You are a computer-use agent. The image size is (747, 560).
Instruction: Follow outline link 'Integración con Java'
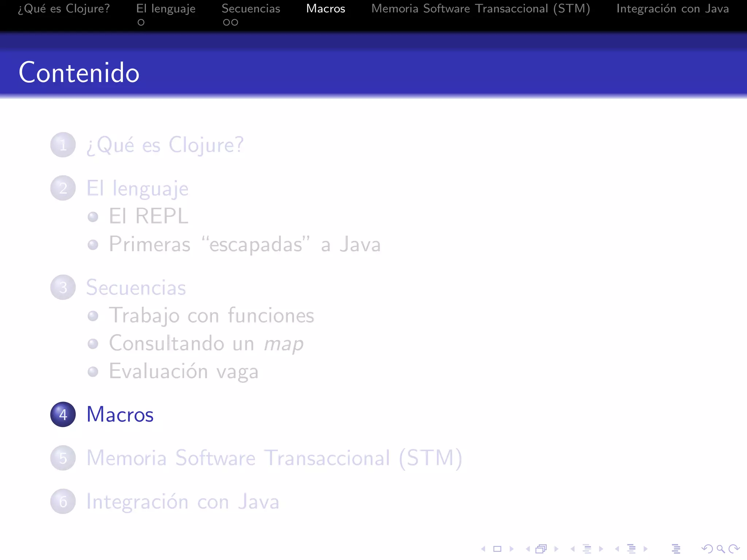183,502
